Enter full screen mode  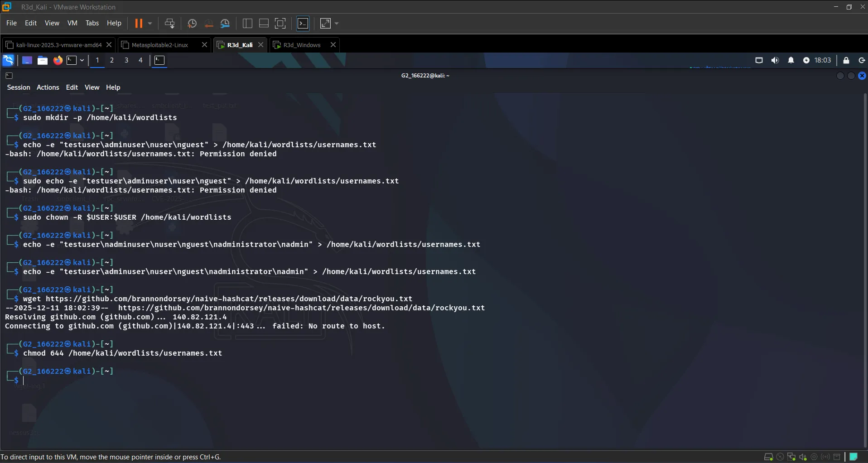pyautogui.click(x=280, y=23)
